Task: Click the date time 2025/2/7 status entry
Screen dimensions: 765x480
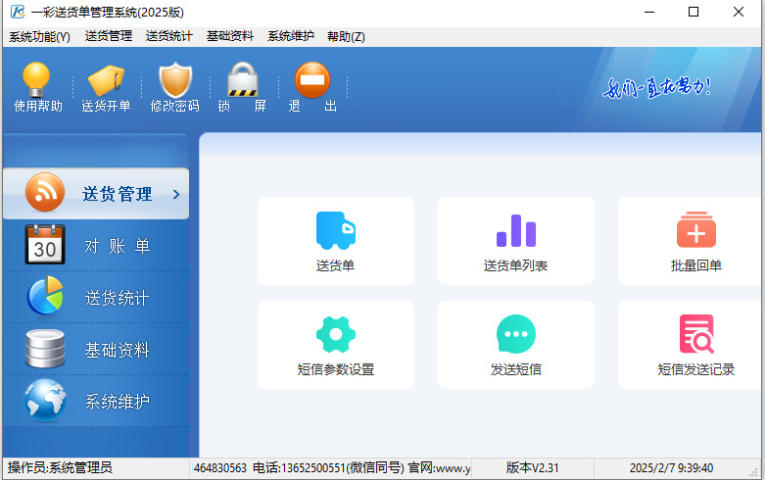Action: [671, 468]
